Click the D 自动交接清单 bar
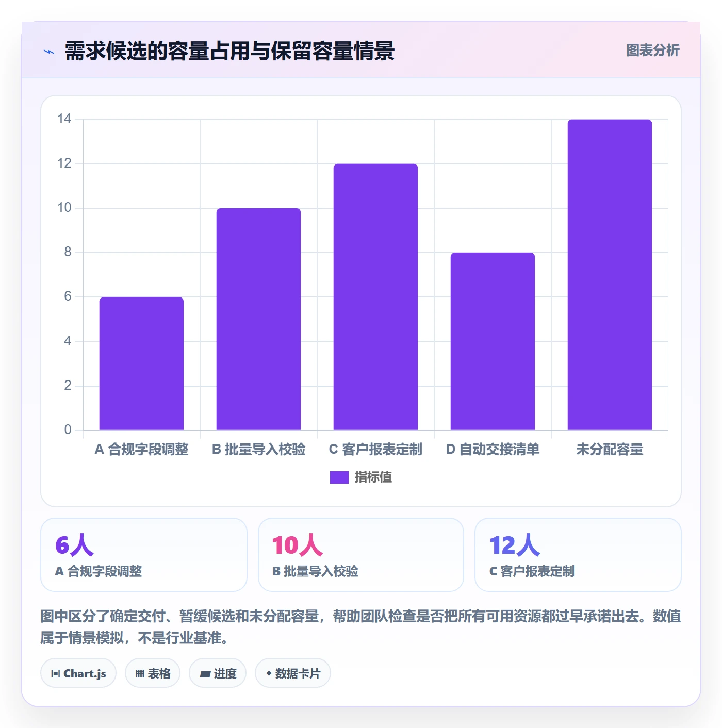Viewport: 722px width, 728px height. point(493,341)
